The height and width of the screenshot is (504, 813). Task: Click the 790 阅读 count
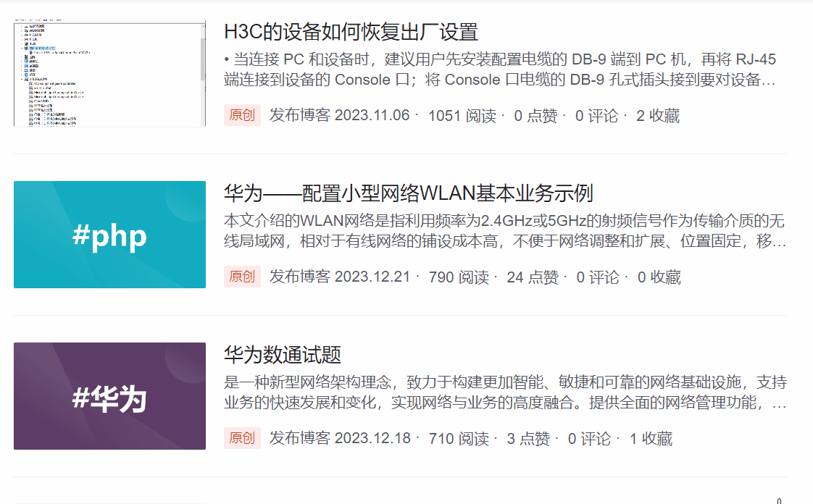point(459,277)
